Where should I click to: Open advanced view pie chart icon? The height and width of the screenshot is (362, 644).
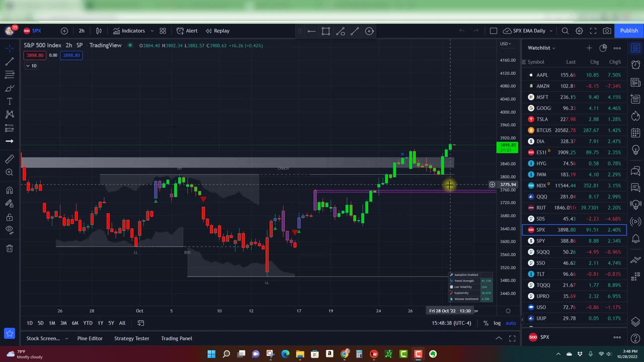pos(603,48)
